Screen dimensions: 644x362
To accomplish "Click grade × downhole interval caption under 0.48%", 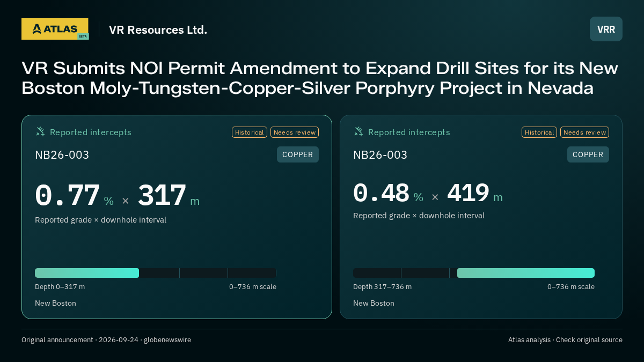I will 419,216.
